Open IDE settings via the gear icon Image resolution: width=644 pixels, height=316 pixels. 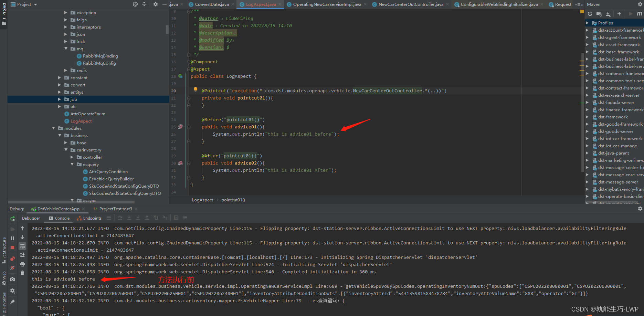tap(155, 4)
